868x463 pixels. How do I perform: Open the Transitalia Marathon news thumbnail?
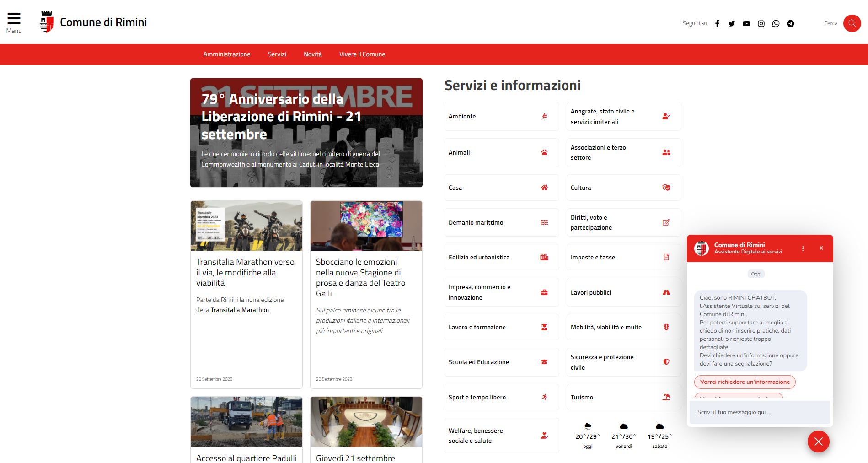(246, 226)
